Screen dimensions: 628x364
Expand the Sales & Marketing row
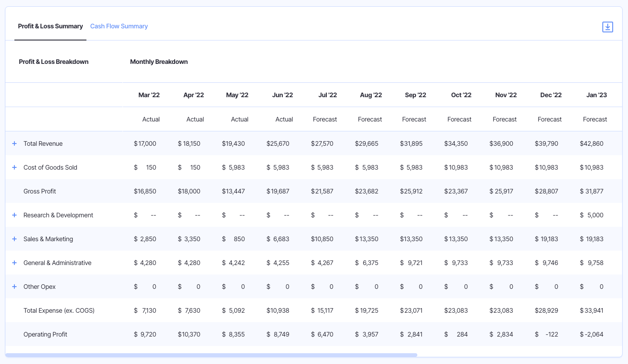pyautogui.click(x=14, y=238)
